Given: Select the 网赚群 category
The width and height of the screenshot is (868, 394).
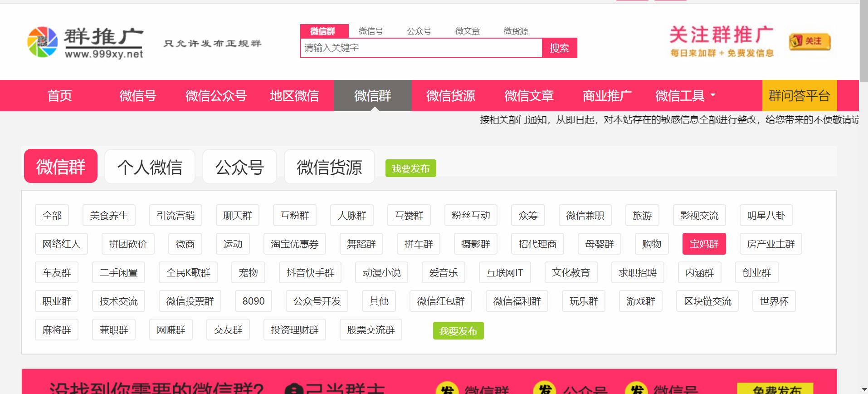Looking at the screenshot, I should pos(171,330).
